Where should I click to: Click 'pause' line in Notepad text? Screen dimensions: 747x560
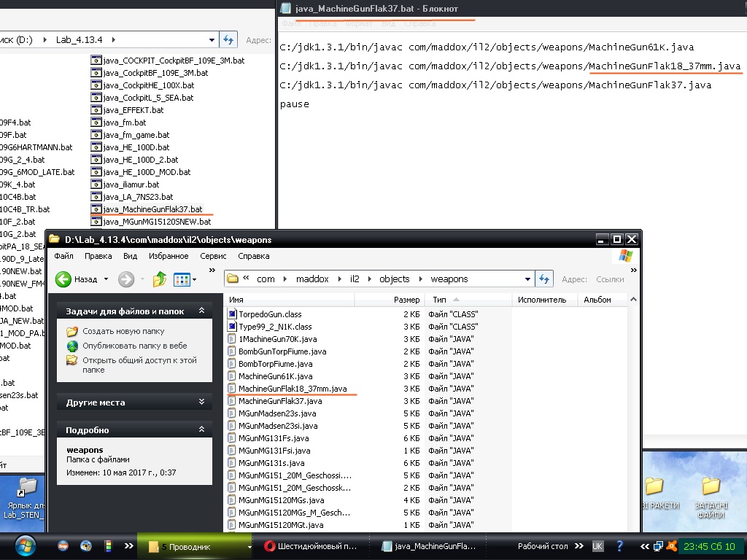tap(295, 104)
